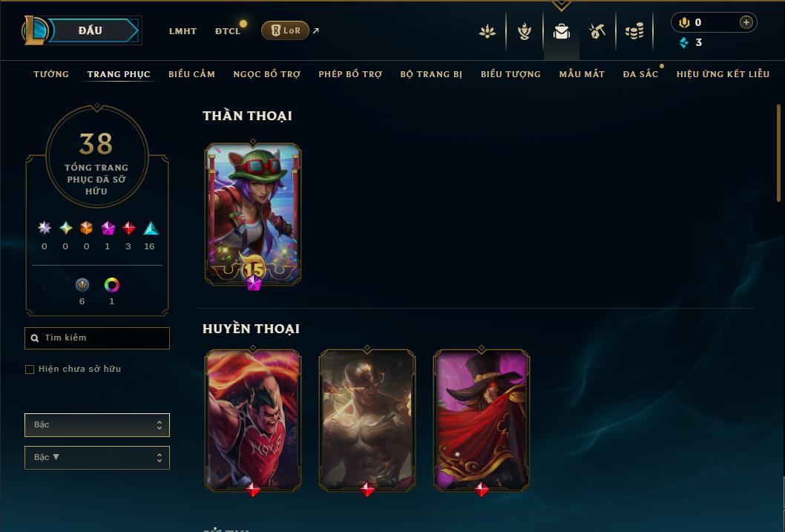The width and height of the screenshot is (785, 532).
Task: Select the Teemo cosplay skin thumbnail
Action: point(253,215)
